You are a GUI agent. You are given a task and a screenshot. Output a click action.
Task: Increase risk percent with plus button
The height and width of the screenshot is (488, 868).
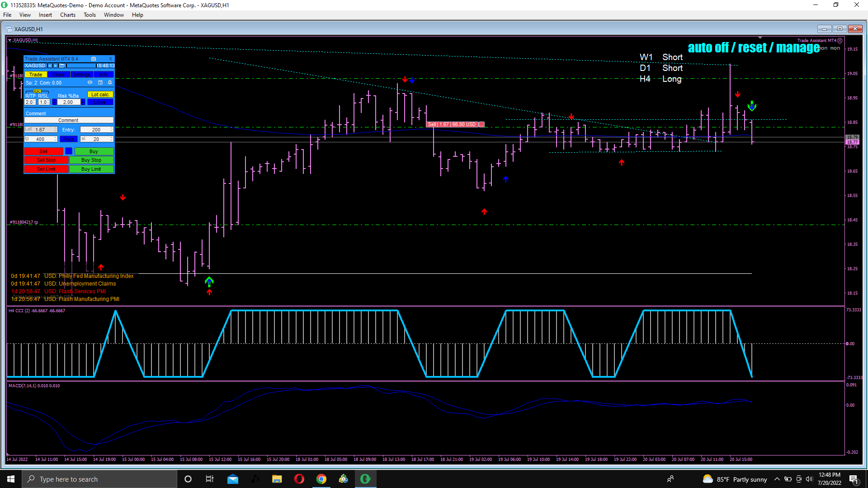coord(83,102)
